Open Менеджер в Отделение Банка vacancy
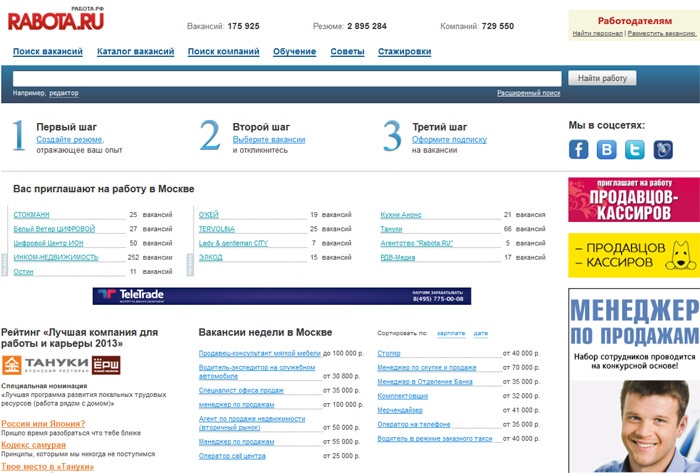 point(425,382)
